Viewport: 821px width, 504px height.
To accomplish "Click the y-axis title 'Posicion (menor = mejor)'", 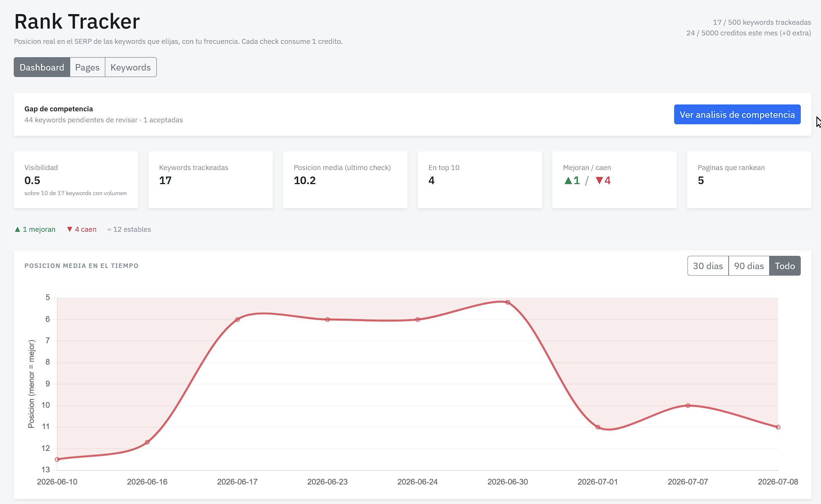I will [x=31, y=384].
